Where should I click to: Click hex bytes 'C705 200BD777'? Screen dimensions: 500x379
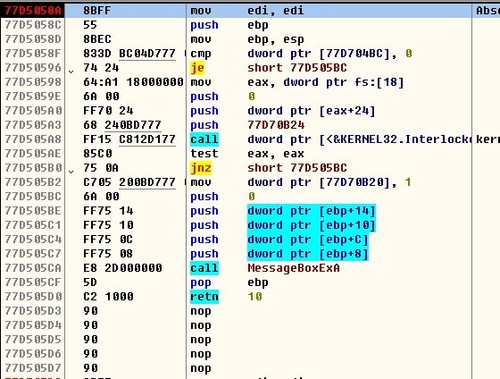click(x=129, y=182)
